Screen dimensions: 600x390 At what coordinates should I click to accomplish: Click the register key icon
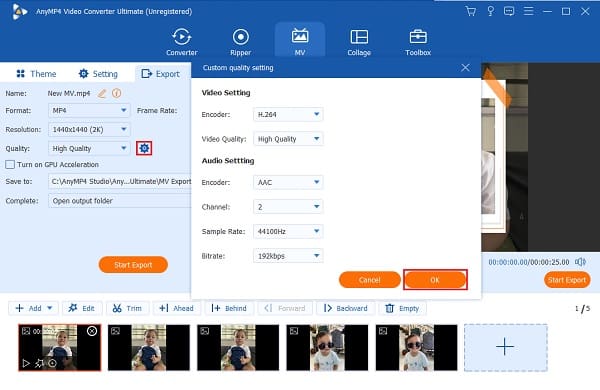click(490, 11)
